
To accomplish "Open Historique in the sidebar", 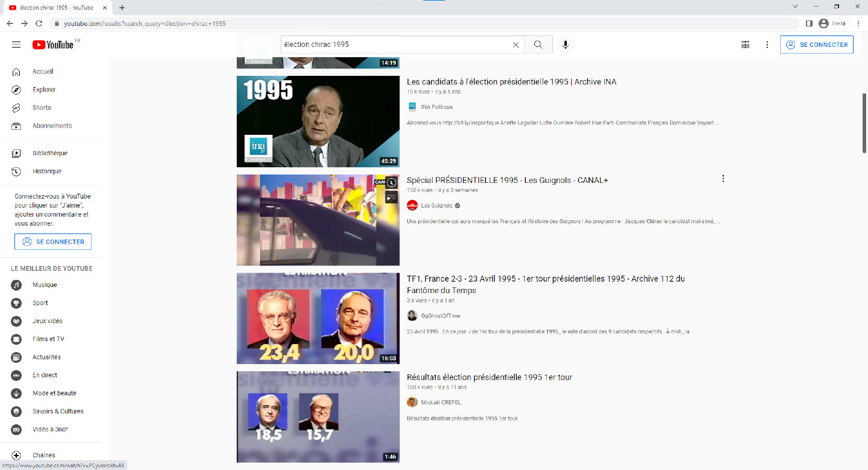I will pos(47,172).
